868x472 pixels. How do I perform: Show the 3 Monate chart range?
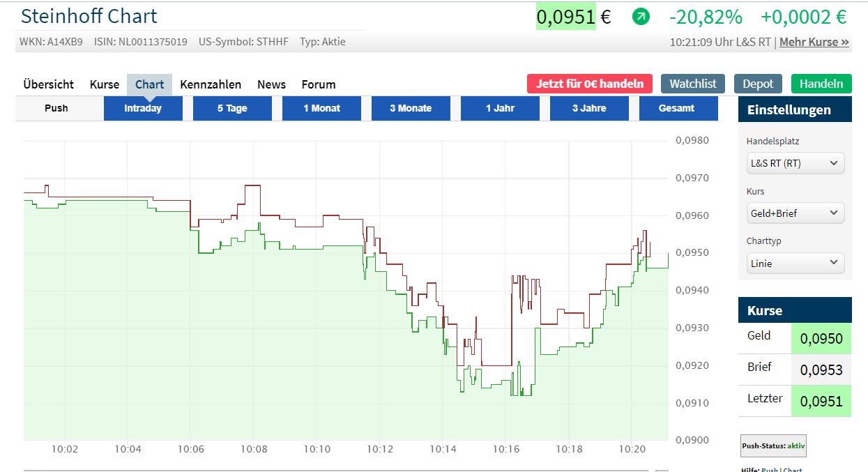[411, 108]
